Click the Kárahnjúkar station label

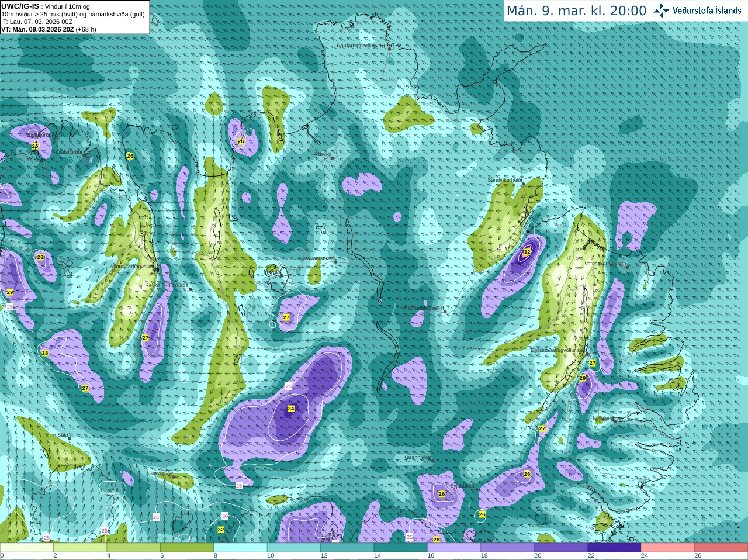[x=417, y=457]
